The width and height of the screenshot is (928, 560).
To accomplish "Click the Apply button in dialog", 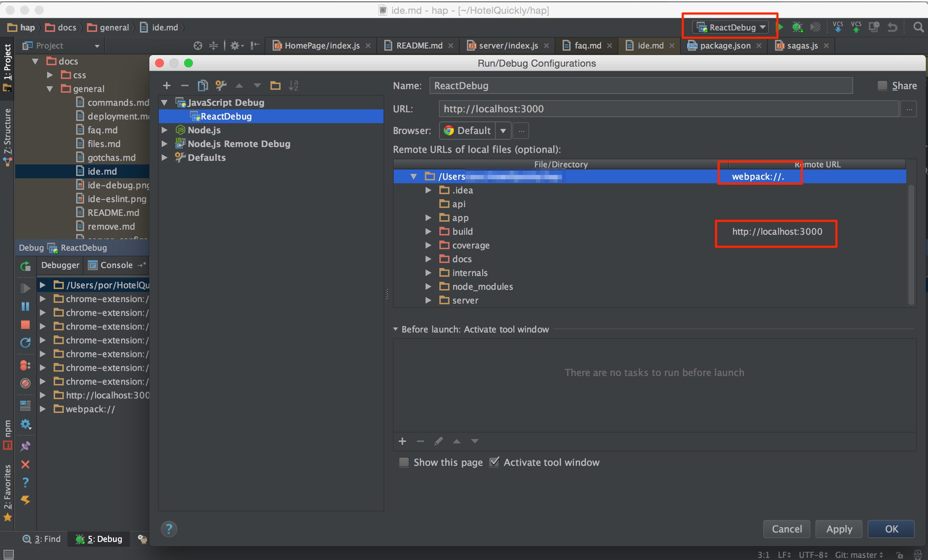I will tap(838, 528).
